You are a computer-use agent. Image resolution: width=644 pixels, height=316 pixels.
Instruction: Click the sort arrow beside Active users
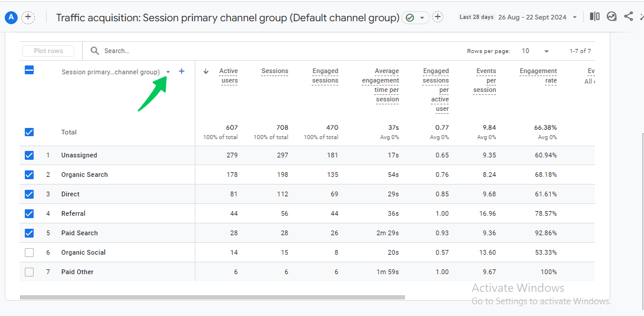click(x=206, y=71)
